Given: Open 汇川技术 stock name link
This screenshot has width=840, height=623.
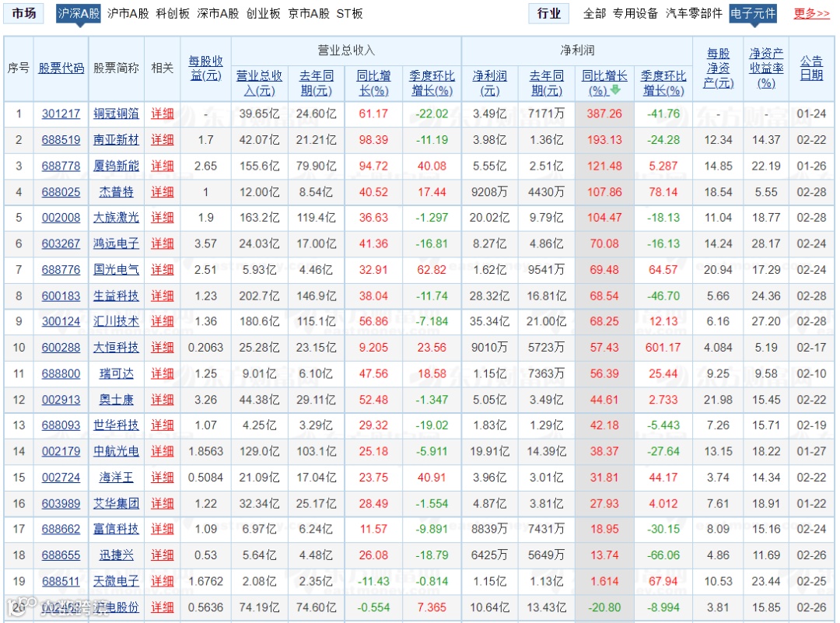Looking at the screenshot, I should click(116, 321).
